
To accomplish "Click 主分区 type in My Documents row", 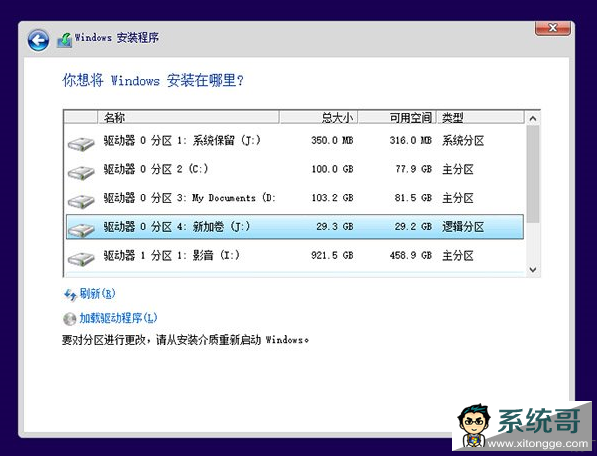I will point(458,198).
